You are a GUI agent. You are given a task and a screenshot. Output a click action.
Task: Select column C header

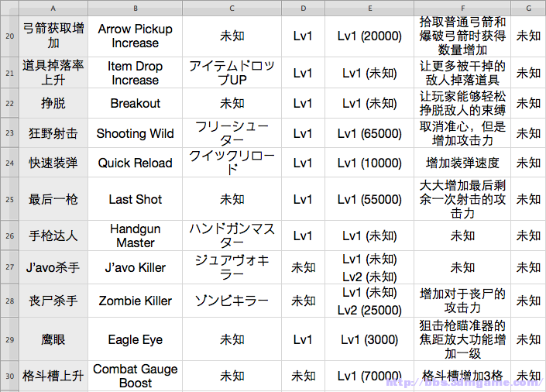pyautogui.click(x=232, y=8)
